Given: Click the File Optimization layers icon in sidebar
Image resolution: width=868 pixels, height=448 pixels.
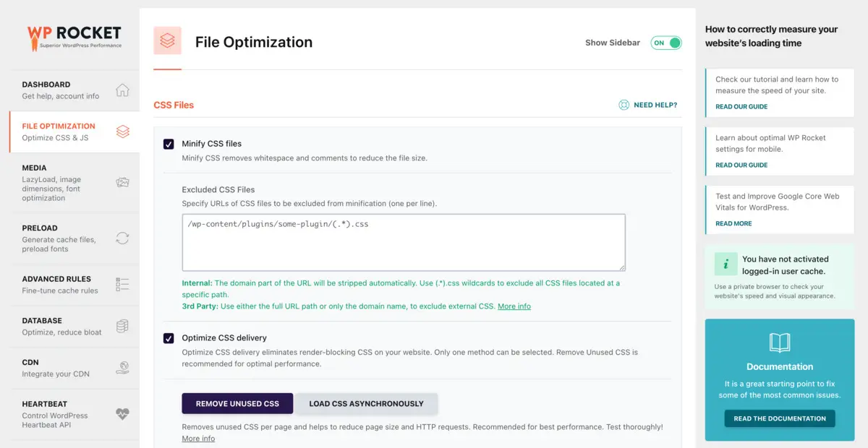Looking at the screenshot, I should tap(123, 132).
